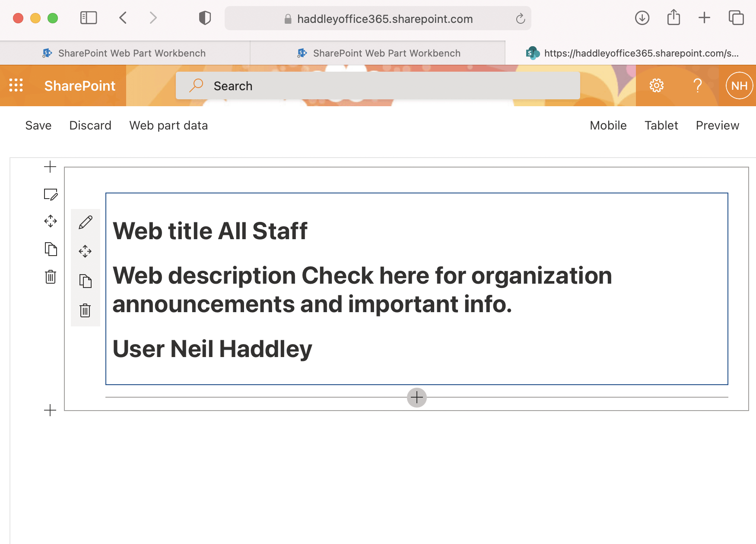Viewport: 756px width, 544px height.
Task: Switch to Mobile view
Action: coord(608,126)
